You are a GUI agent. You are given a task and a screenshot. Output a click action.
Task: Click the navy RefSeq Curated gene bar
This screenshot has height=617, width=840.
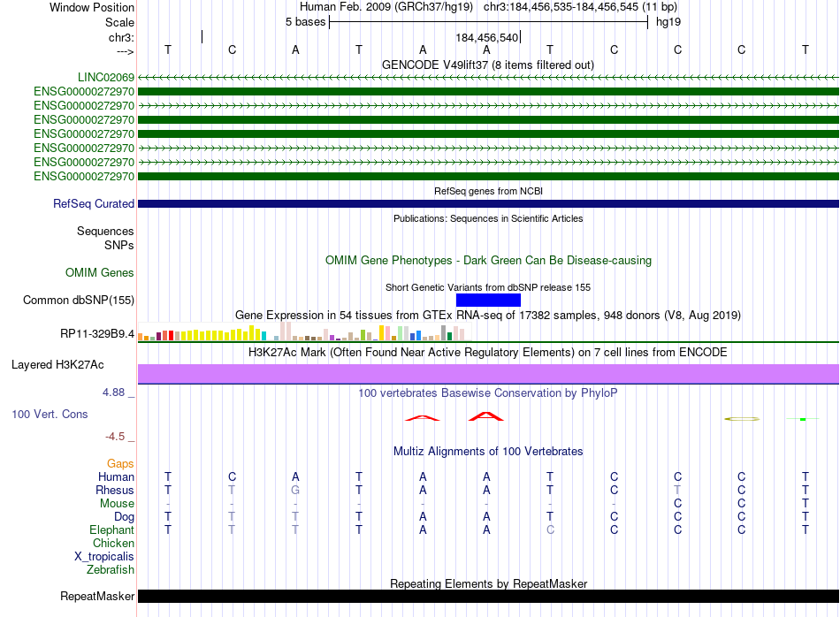pyautogui.click(x=488, y=203)
